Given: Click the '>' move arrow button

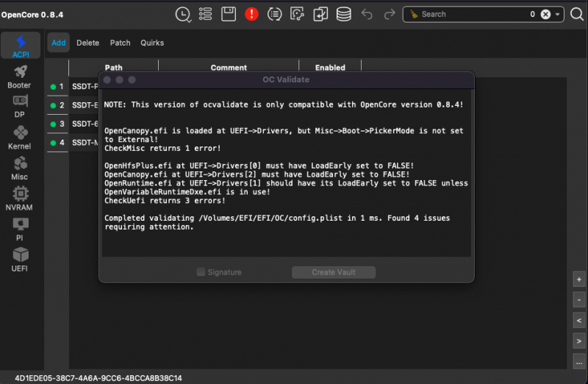Looking at the screenshot, I should click(x=579, y=341).
